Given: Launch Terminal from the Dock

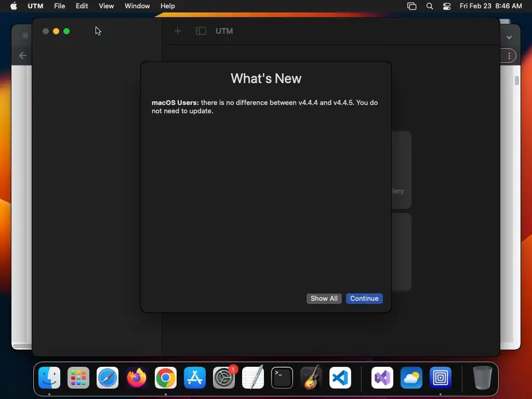Looking at the screenshot, I should [282, 378].
